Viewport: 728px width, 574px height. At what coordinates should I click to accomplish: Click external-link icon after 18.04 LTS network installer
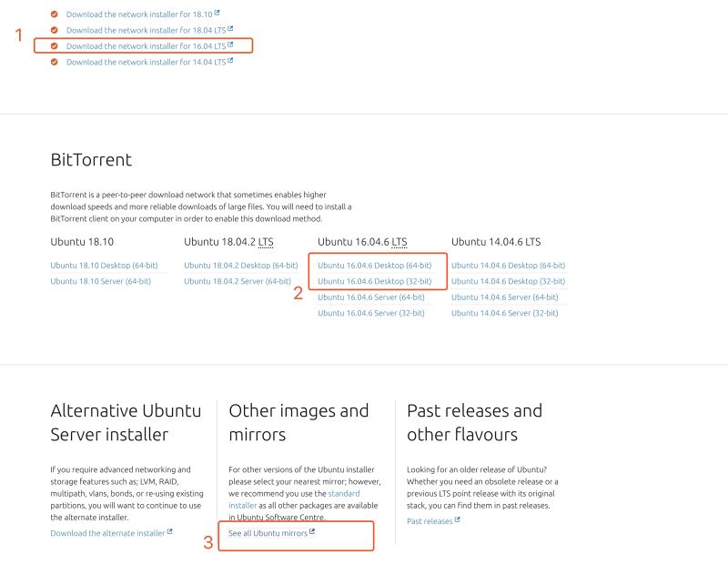(x=230, y=29)
